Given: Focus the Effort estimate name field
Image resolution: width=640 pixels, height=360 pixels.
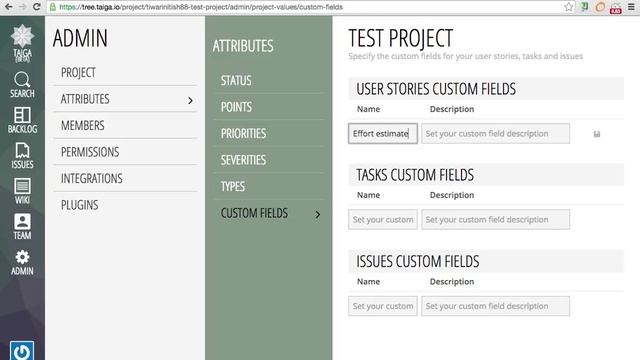Looking at the screenshot, I should pyautogui.click(x=383, y=133).
